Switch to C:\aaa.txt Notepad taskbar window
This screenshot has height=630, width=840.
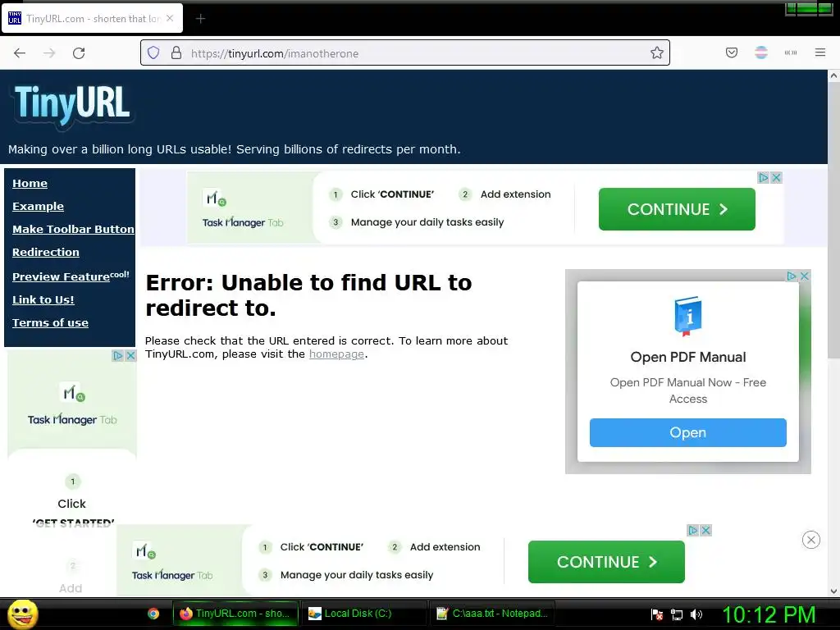pyautogui.click(x=492, y=614)
